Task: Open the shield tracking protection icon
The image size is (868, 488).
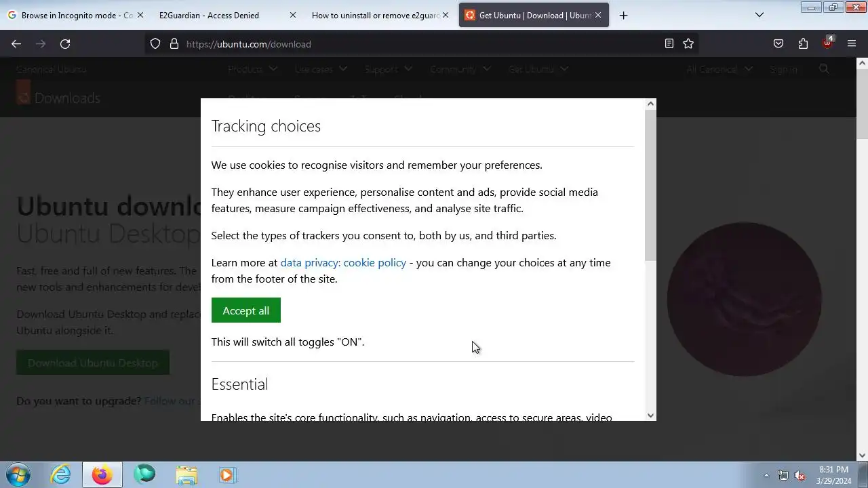Action: click(155, 44)
